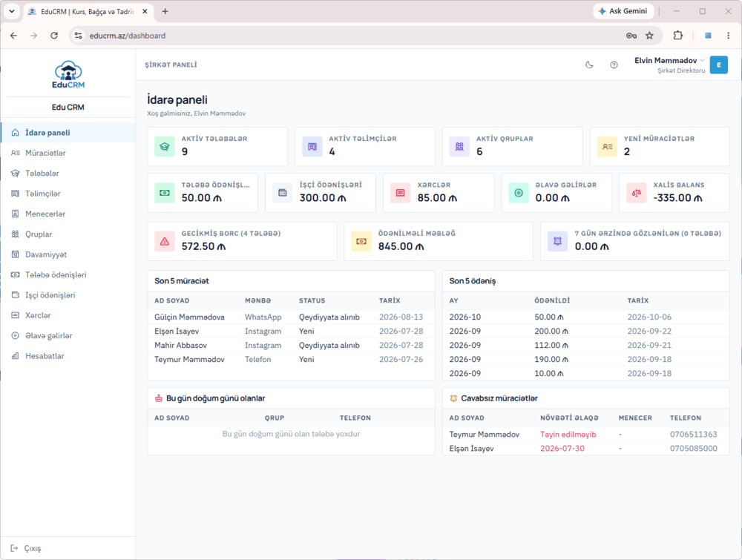742x560 pixels.
Task: Click the Xalis Balans scales icon
Action: pos(637,193)
